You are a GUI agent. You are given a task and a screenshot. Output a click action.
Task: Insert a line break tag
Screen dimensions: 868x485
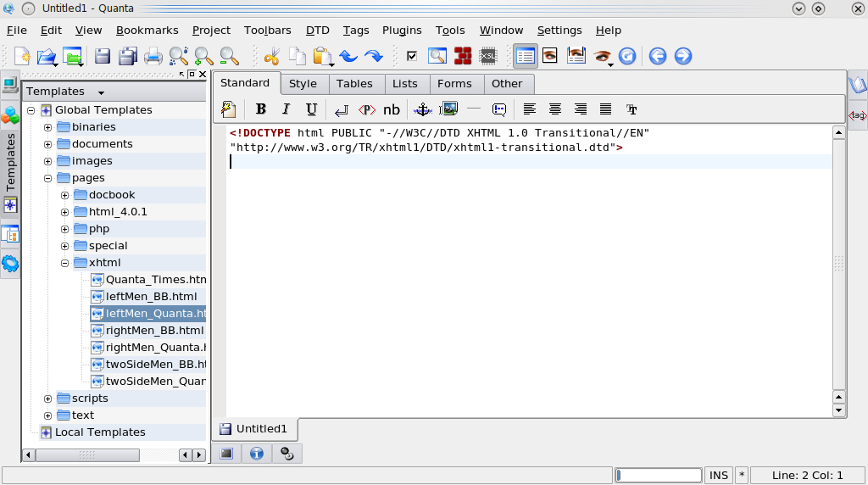(342, 110)
